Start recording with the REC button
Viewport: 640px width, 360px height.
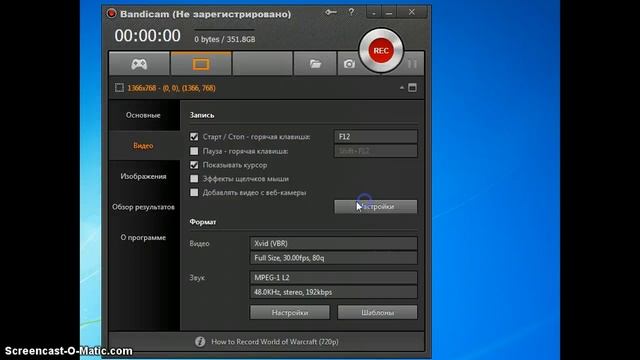[x=381, y=51]
